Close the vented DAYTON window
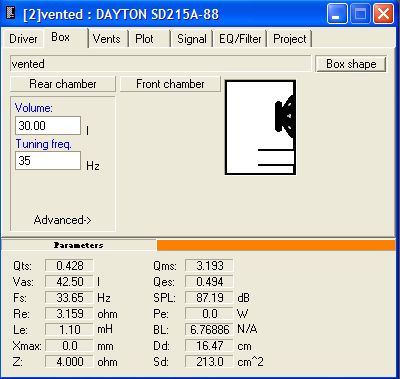 click(x=383, y=14)
